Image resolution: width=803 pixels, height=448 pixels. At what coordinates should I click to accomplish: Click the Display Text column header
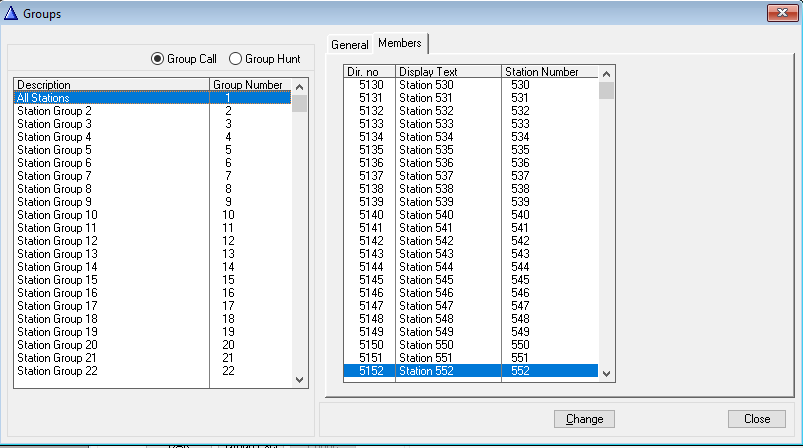[x=448, y=72]
